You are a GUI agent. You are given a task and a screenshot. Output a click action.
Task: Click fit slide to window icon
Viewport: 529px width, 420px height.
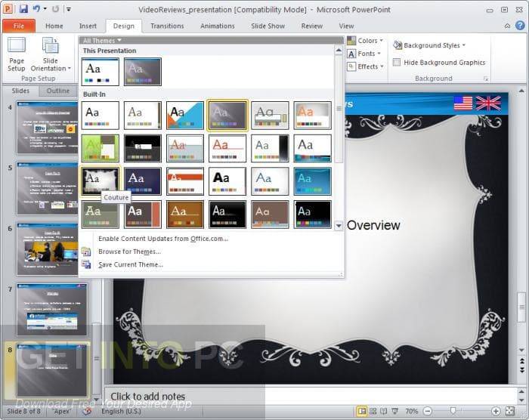point(509,411)
